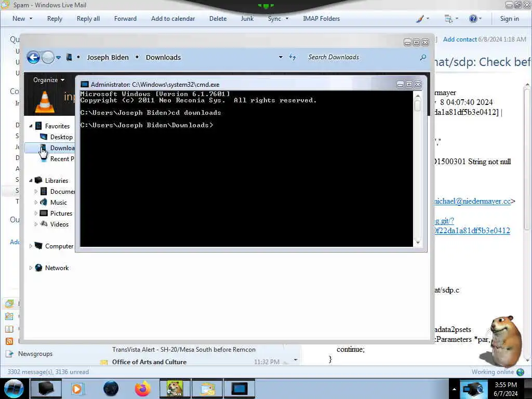Image resolution: width=532 pixels, height=399 pixels.
Task: Expand the Pictures library node
Action: [x=36, y=214]
